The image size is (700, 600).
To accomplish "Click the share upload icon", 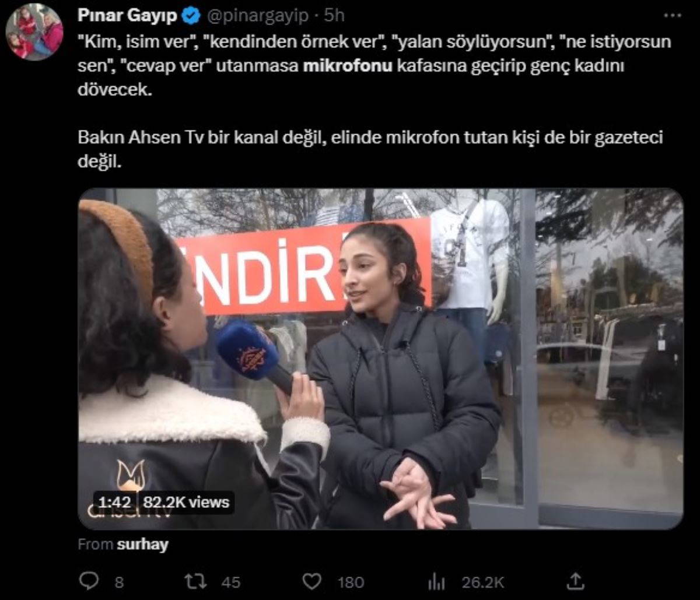I will click(x=576, y=581).
